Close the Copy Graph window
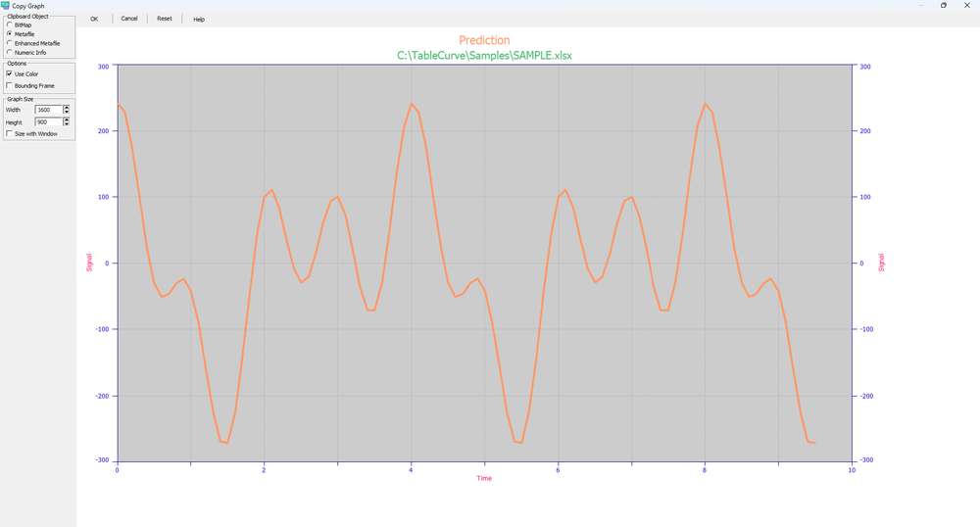This screenshot has width=980, height=527. click(x=967, y=5)
